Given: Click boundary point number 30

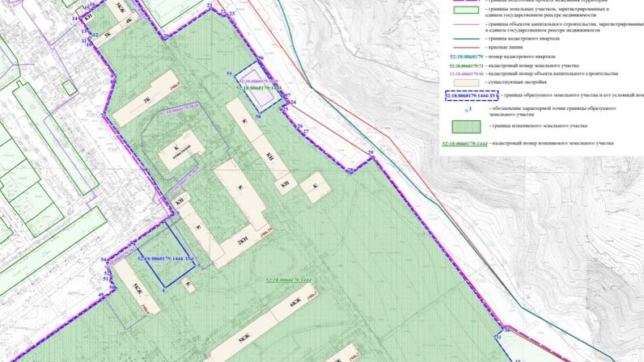Looking at the screenshot, I should coord(506,329).
